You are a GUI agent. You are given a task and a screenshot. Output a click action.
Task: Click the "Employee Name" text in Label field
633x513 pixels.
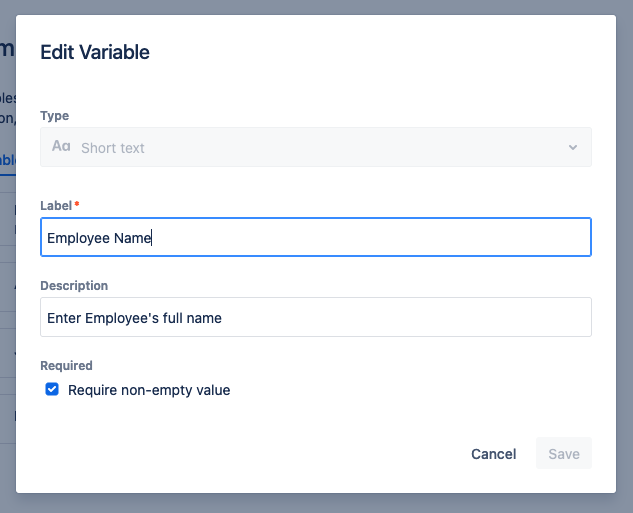click(99, 238)
